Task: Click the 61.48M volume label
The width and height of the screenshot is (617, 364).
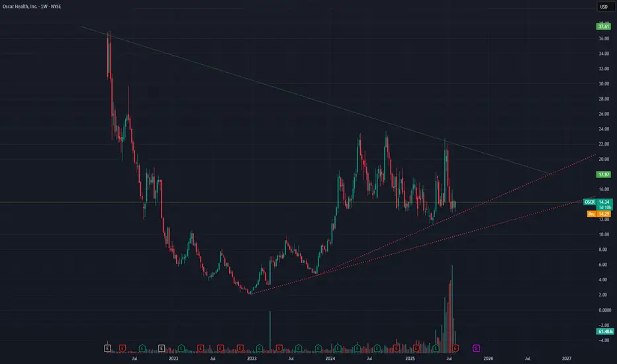Action: coord(605,332)
